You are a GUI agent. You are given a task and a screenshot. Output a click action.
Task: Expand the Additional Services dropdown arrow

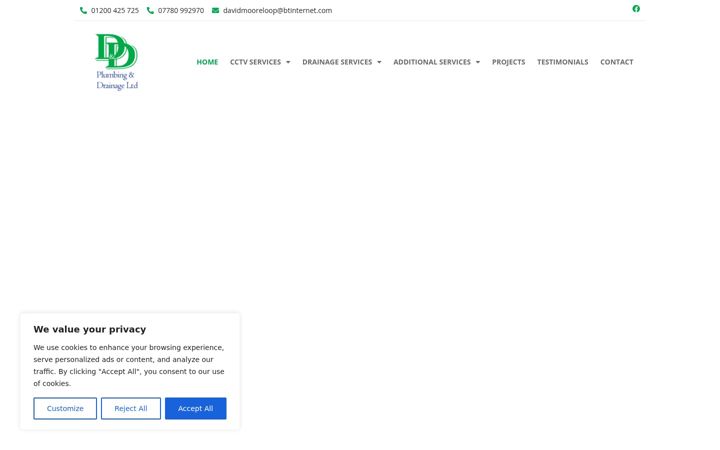pos(478,62)
